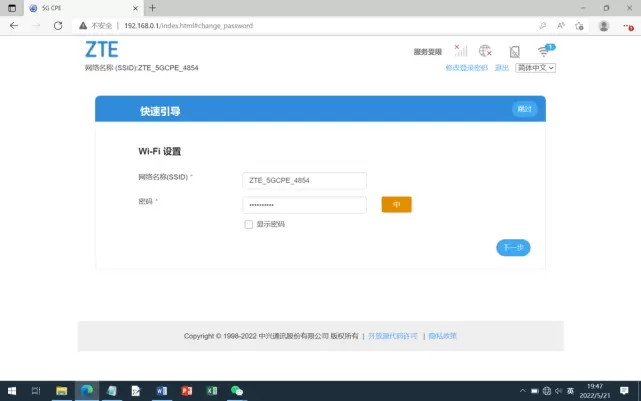
Task: Open the browser password key icon
Action: (542, 25)
